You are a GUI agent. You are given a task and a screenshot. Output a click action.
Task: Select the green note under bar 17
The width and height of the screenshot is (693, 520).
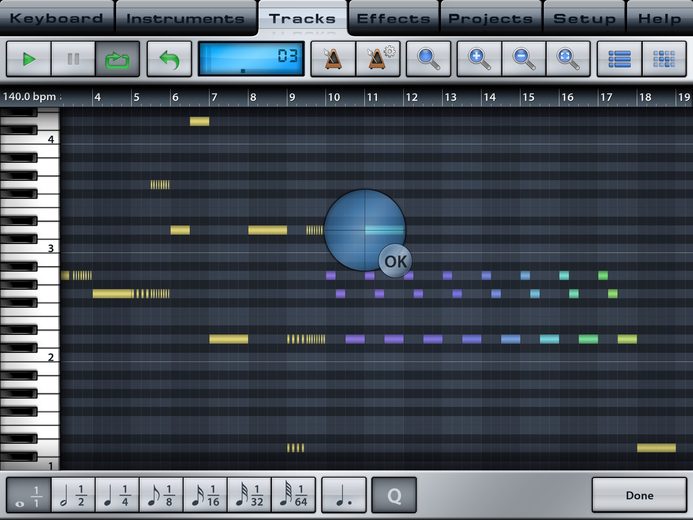click(603, 275)
